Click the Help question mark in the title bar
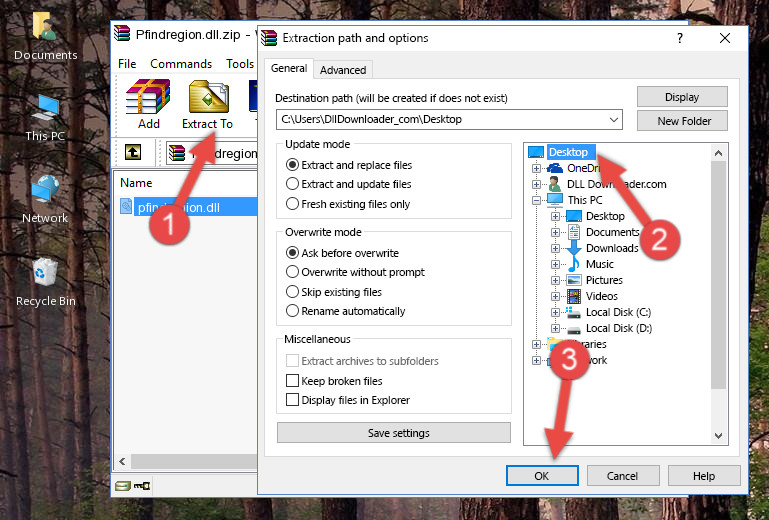The image size is (769, 520). 680,38
